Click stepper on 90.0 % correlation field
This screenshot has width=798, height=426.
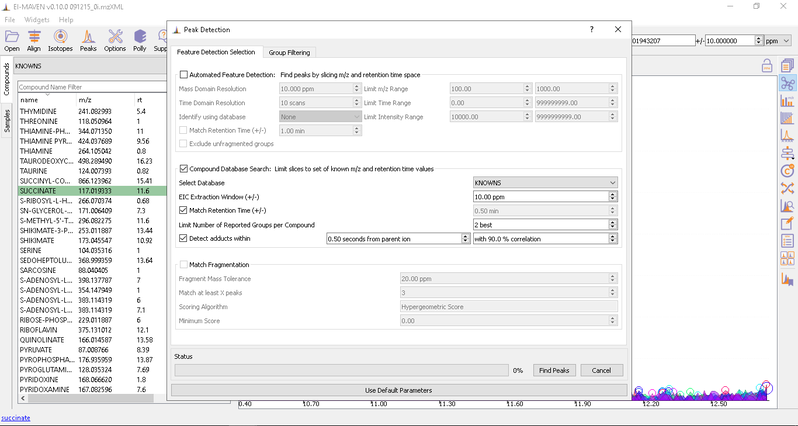point(613,239)
